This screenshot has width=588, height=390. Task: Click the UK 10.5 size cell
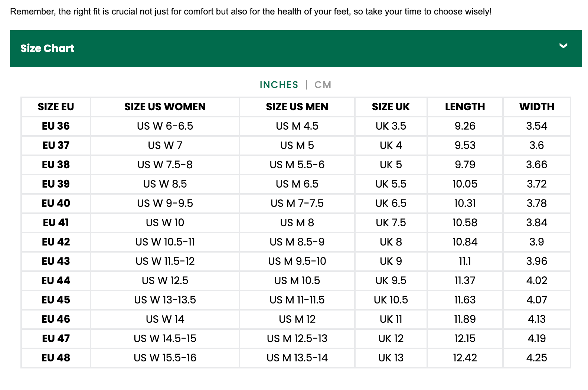point(391,300)
